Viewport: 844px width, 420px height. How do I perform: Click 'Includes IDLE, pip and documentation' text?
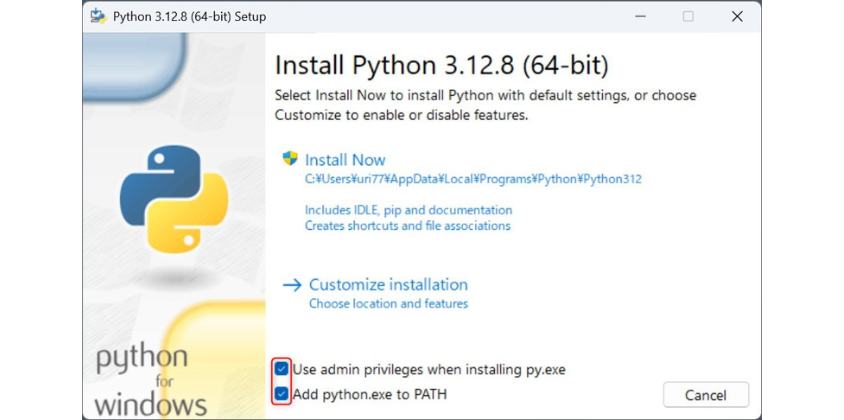tap(409, 209)
